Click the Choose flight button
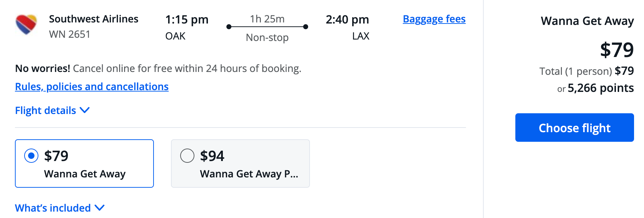 point(574,128)
